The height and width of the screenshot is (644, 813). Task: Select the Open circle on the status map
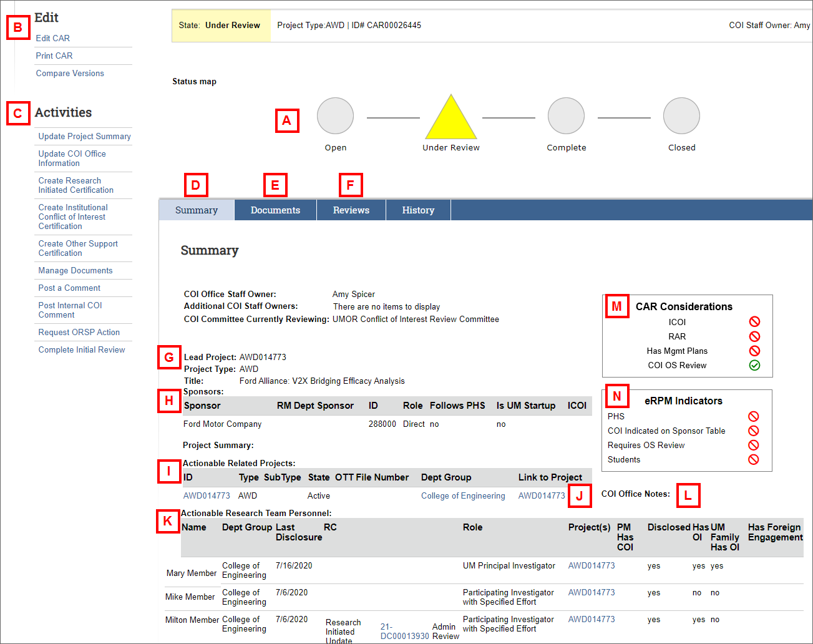335,115
